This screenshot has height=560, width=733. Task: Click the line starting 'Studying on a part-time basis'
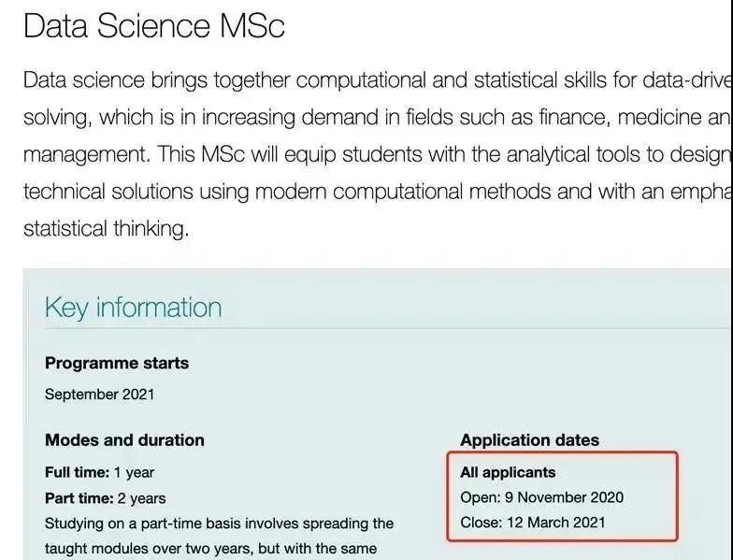219,523
